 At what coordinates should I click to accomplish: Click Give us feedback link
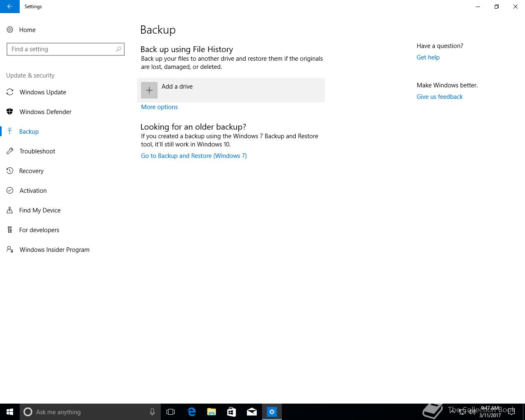point(440,97)
